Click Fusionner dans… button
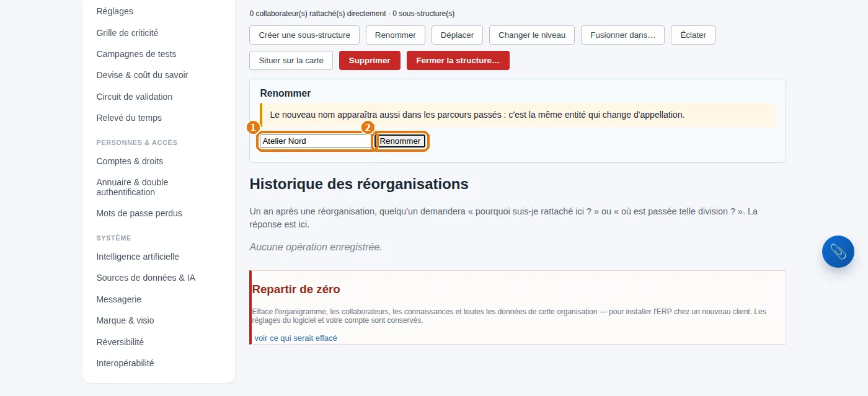This screenshot has width=868, height=396. coord(622,35)
